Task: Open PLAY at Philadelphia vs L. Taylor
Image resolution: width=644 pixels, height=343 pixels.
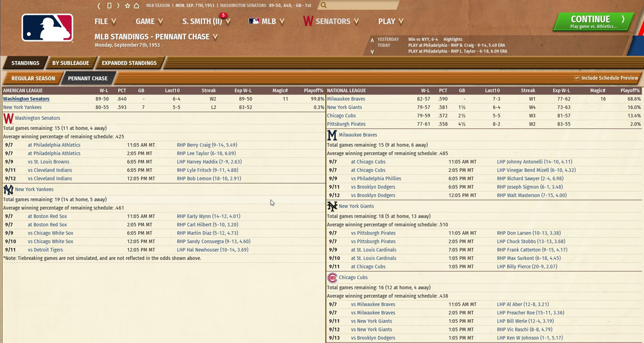Action: pyautogui.click(x=457, y=51)
